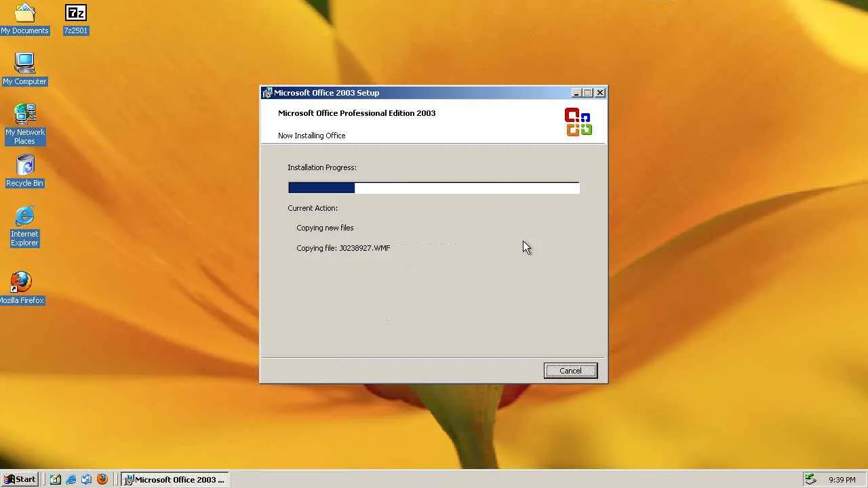Open Internet Explorer from the quick launch bar
Image resolution: width=868 pixels, height=488 pixels.
point(71,479)
